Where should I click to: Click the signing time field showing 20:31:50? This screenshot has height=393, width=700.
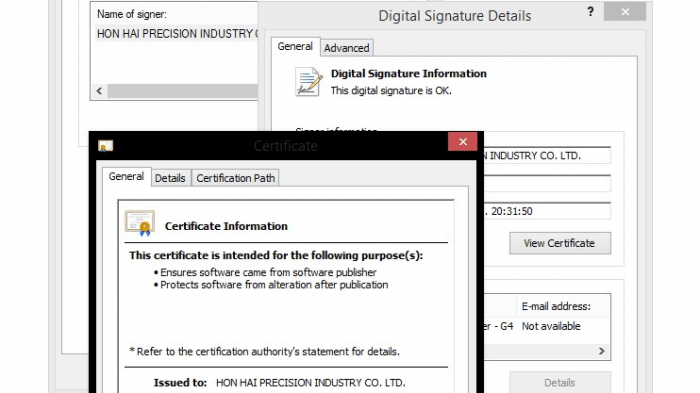point(547,211)
